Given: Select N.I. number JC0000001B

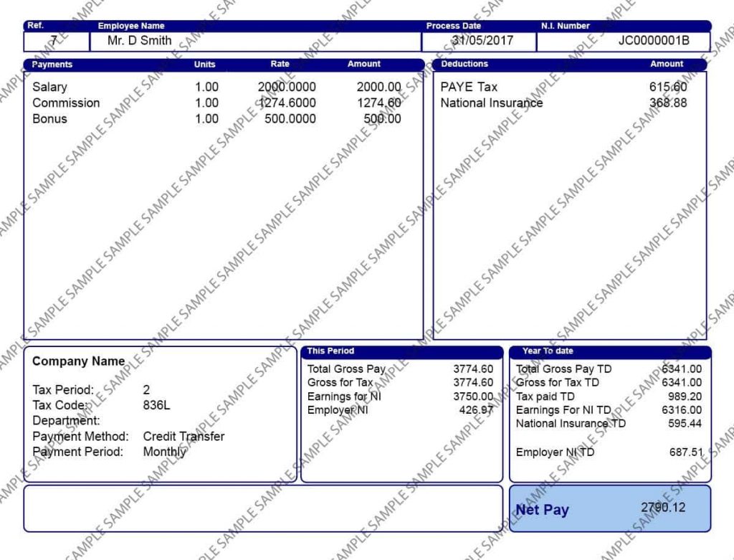Looking at the screenshot, I should (x=654, y=41).
